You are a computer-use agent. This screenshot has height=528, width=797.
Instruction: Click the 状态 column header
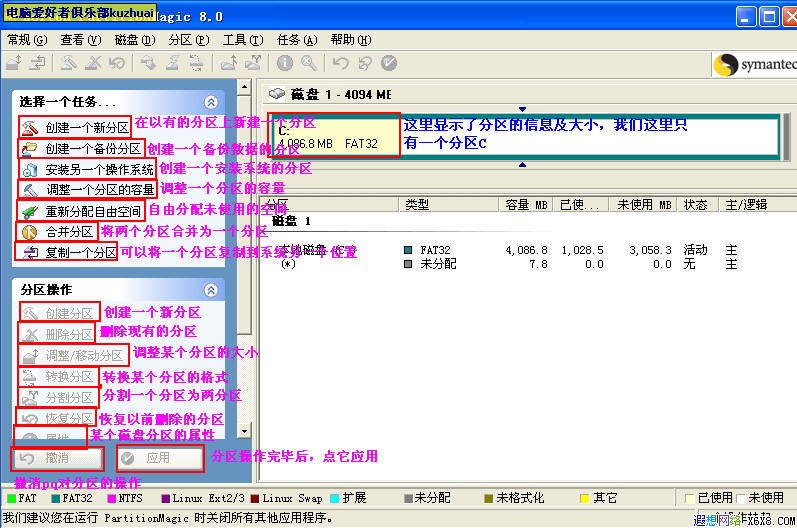point(697,204)
